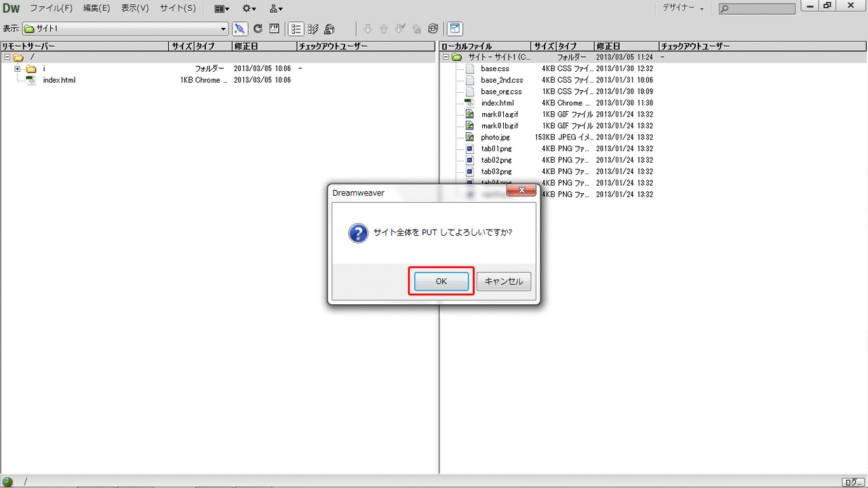This screenshot has height=488, width=868.
Task: Click the remote index.html file icon
Action: coord(31,80)
